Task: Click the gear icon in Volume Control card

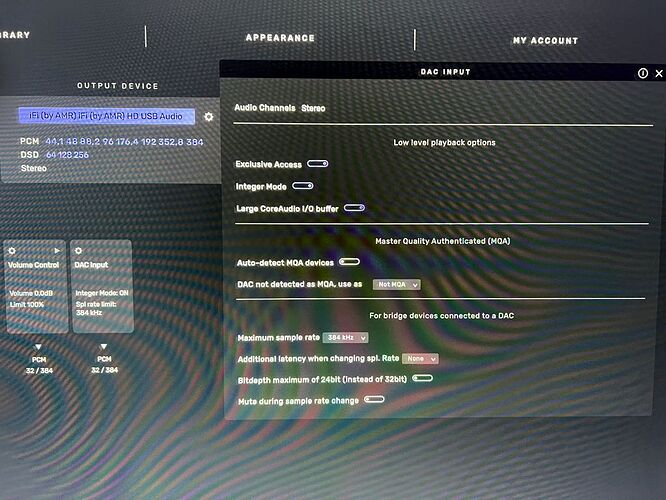Action: tap(12, 251)
